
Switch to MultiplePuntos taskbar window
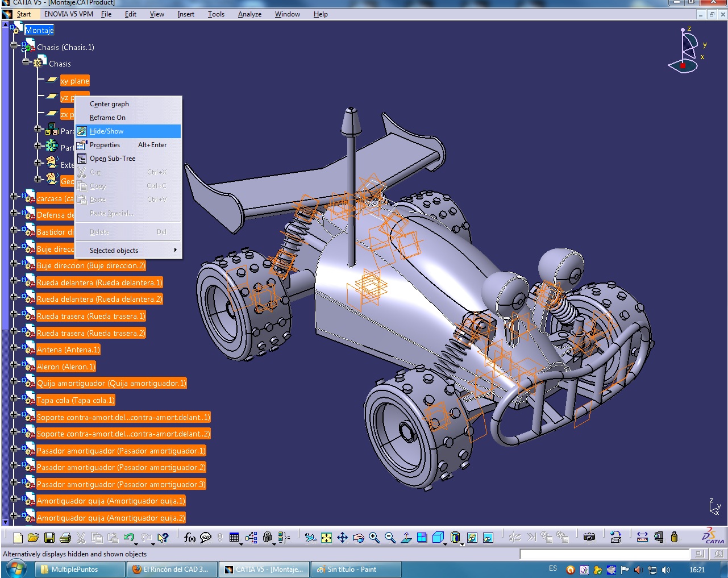80,569
